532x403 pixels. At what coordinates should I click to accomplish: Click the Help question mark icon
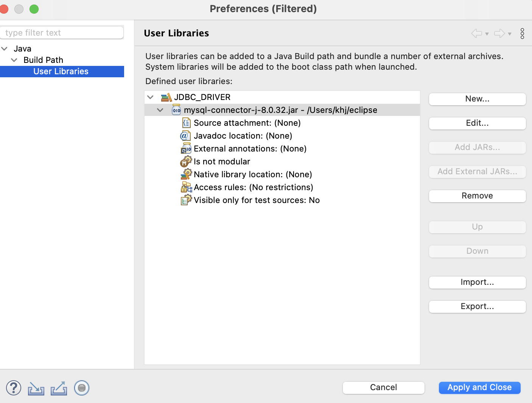pyautogui.click(x=14, y=388)
